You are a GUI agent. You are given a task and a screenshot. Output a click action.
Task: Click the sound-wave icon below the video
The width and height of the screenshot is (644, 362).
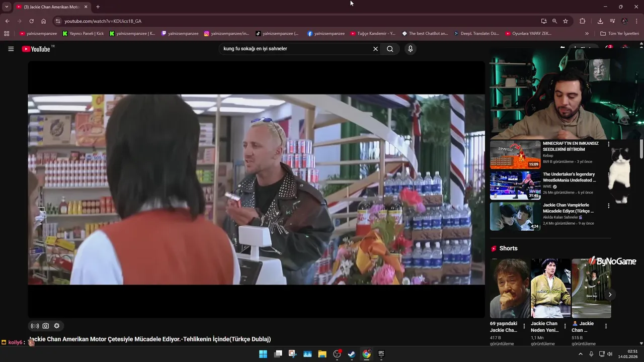point(35,326)
